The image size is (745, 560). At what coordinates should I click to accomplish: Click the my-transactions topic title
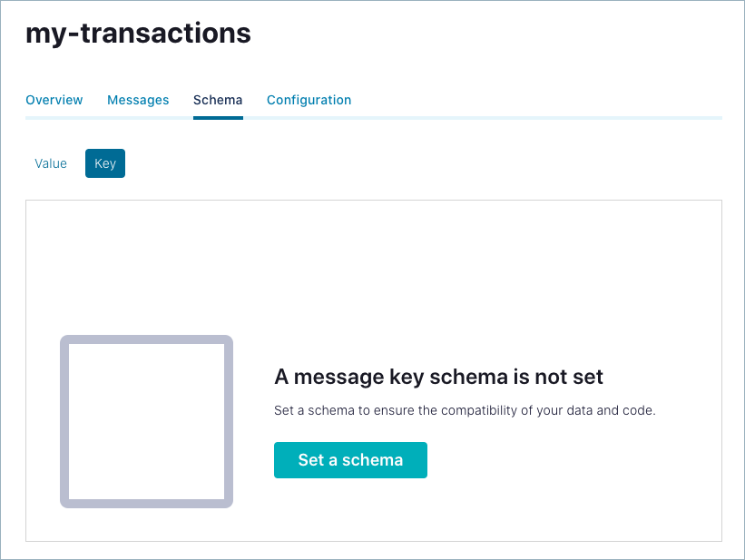tap(138, 34)
